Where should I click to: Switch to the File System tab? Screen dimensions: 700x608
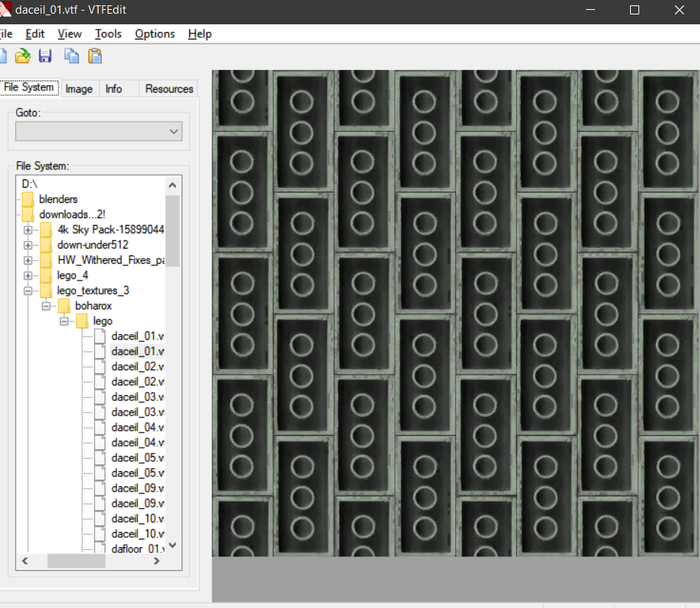point(29,87)
